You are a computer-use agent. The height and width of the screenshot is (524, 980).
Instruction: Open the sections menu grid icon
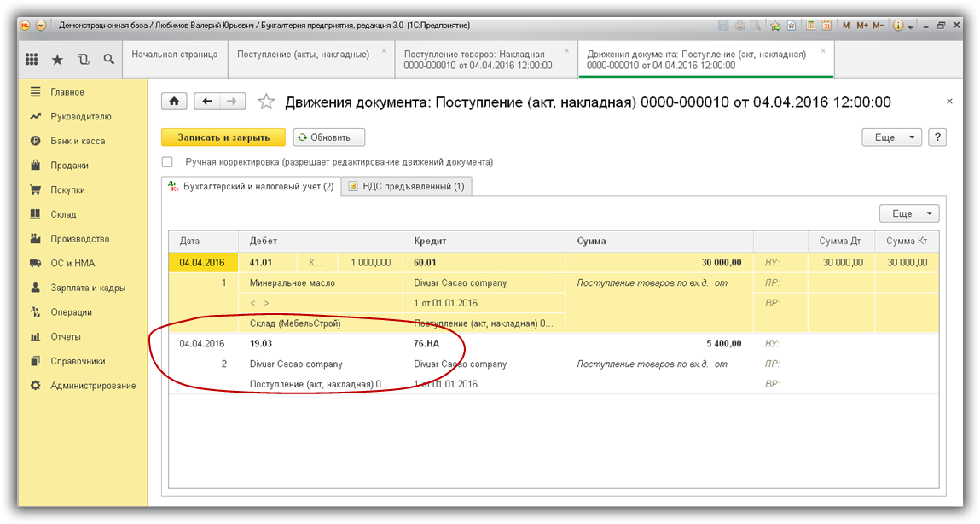[x=32, y=60]
